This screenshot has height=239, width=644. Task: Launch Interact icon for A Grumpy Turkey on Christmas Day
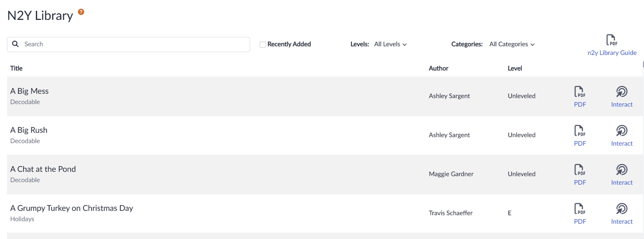[622, 208]
